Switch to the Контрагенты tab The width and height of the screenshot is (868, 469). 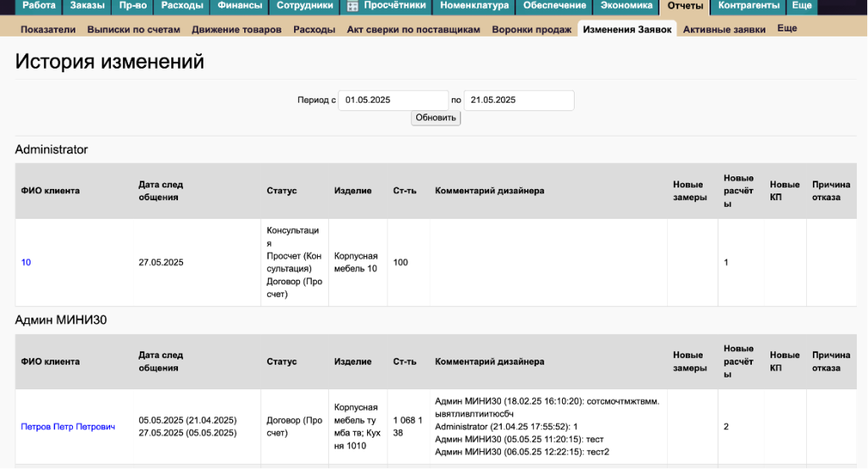(x=748, y=6)
